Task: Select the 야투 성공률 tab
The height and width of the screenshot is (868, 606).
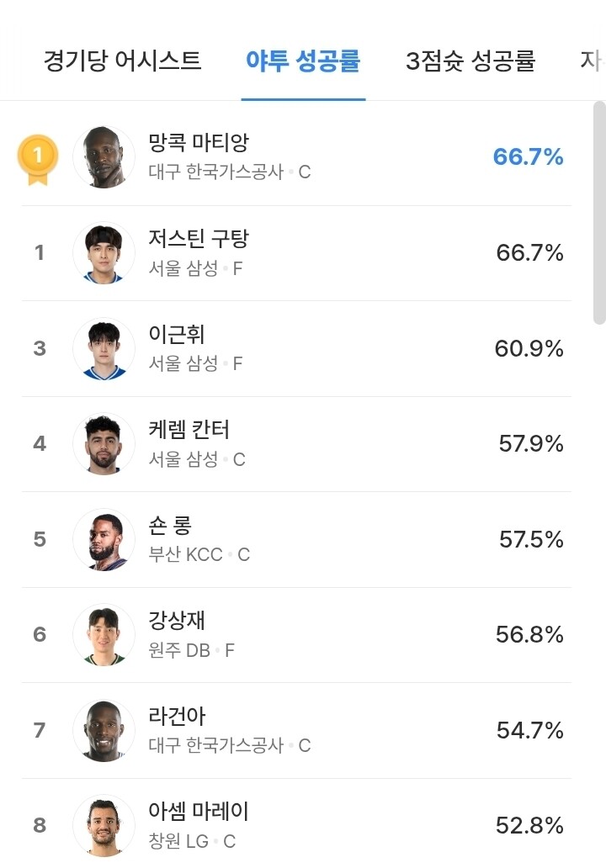Action: 303,61
